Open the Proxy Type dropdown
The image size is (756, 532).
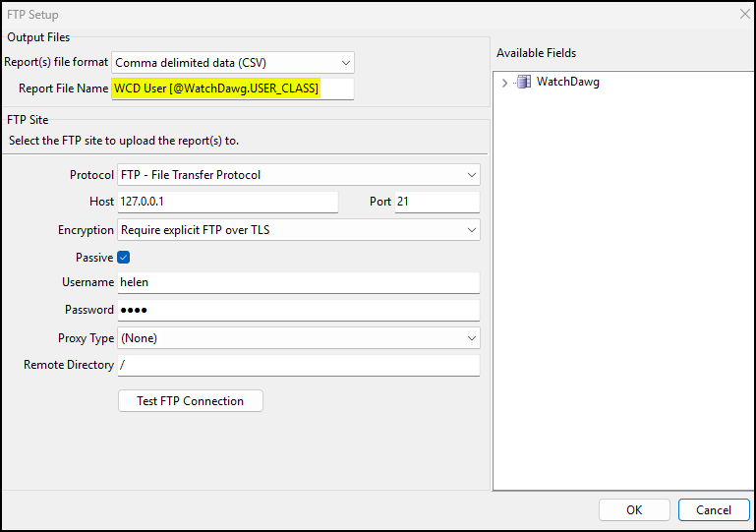coord(298,338)
